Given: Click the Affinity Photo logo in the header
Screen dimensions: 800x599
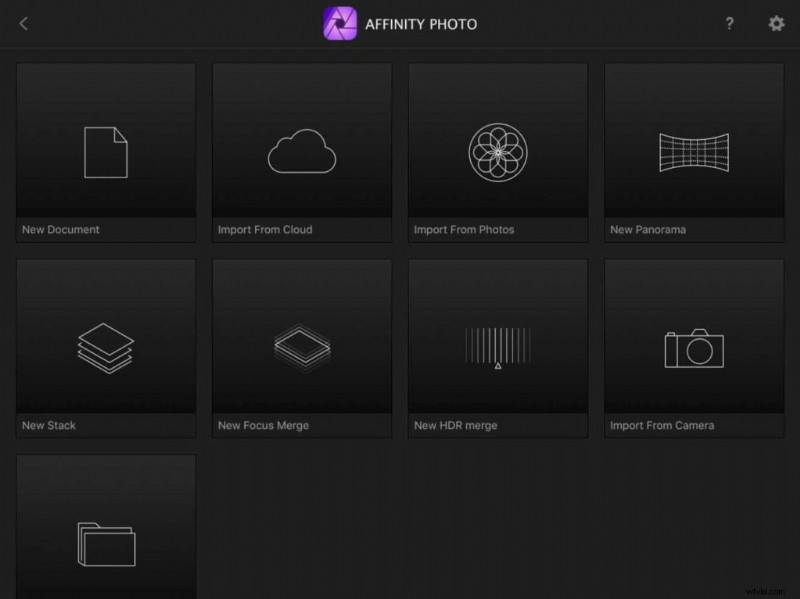Looking at the screenshot, I should [x=338, y=23].
